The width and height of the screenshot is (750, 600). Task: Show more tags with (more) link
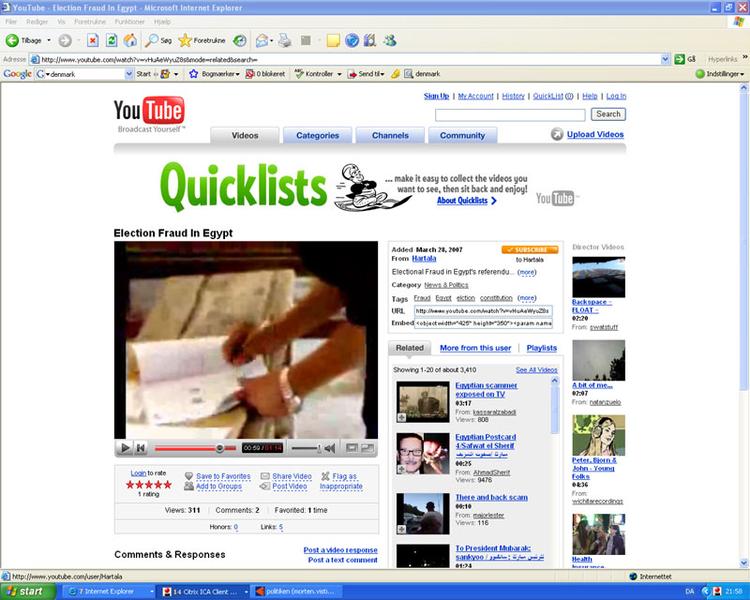tap(527, 298)
